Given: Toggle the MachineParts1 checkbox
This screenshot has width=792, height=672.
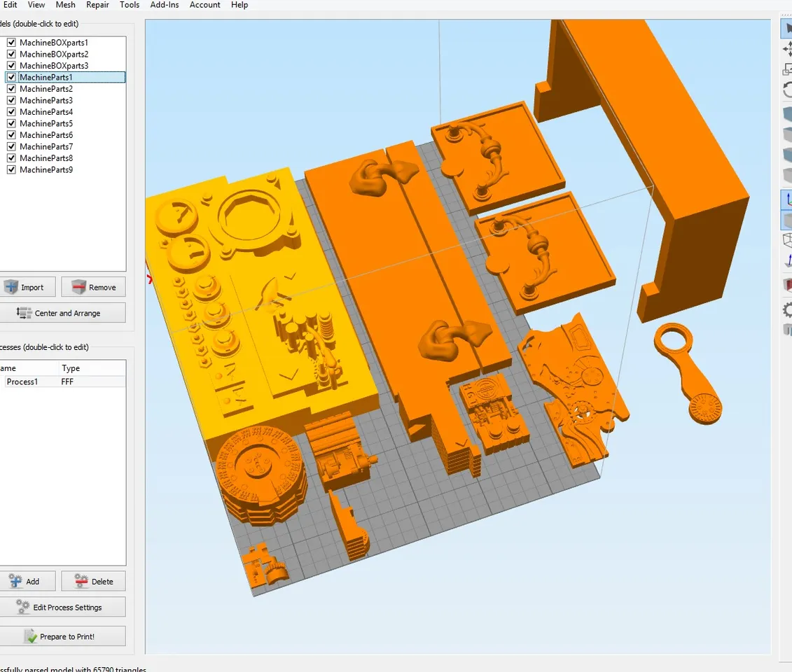Looking at the screenshot, I should pos(11,77).
